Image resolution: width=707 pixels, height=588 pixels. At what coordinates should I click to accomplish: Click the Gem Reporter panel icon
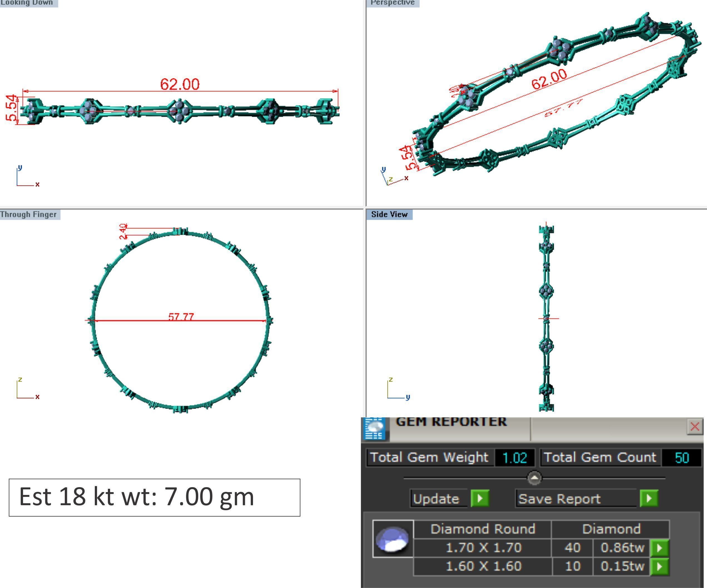(374, 428)
